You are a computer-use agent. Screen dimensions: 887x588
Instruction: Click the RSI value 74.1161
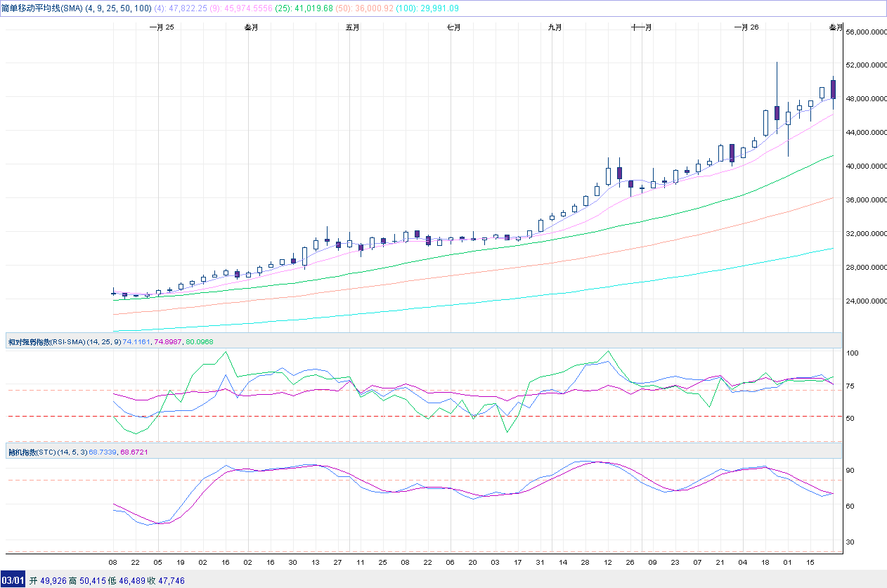[x=136, y=341]
